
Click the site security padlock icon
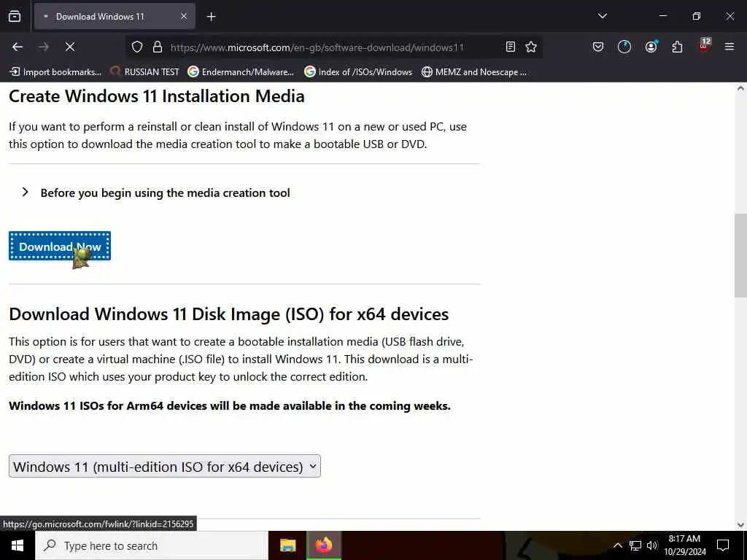158,47
